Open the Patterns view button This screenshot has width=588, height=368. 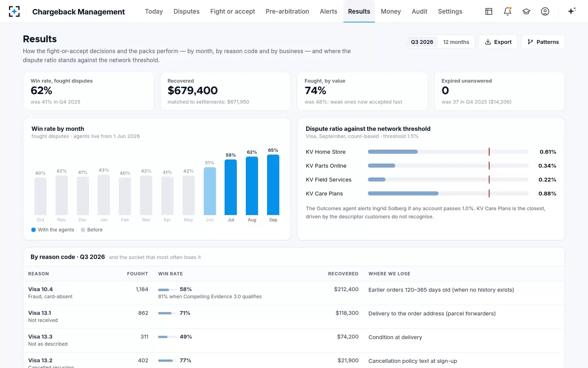pyautogui.click(x=543, y=42)
